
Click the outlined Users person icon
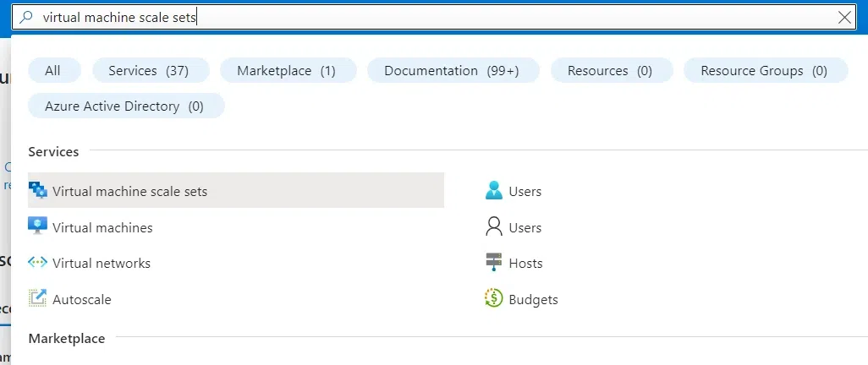(x=494, y=226)
